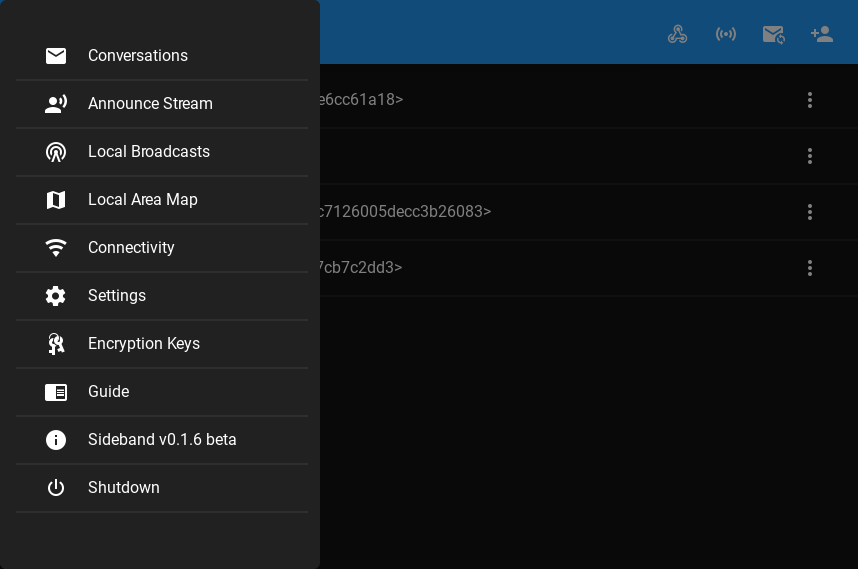Click the speaking person icon for Announce Stream
The width and height of the screenshot is (858, 569).
[56, 104]
